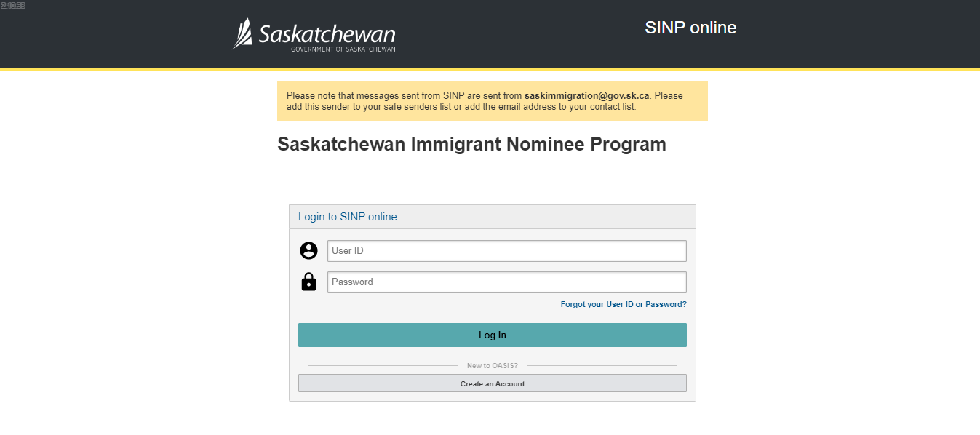Click the Government of Saskatchewan tagline under the logo

tap(343, 49)
